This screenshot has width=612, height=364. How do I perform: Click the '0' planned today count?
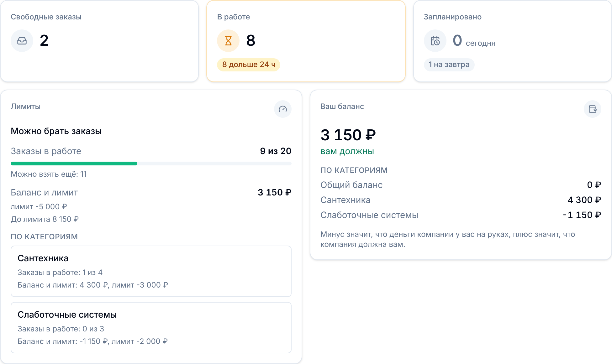pos(457,40)
